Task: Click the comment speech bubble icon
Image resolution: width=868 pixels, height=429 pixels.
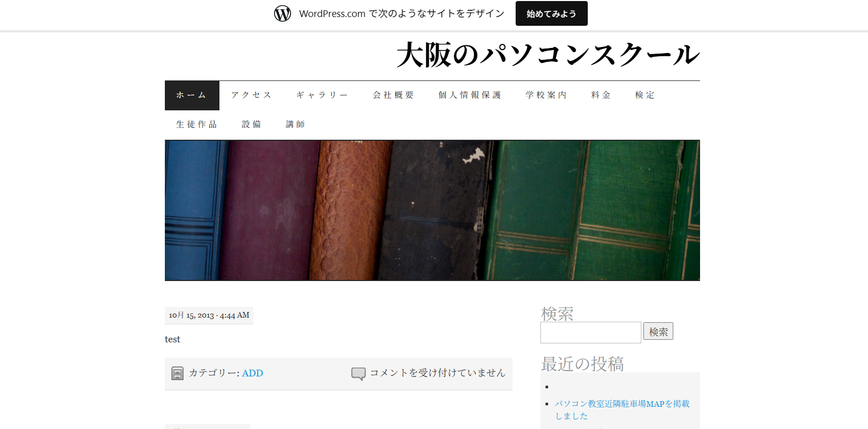Action: [x=358, y=373]
